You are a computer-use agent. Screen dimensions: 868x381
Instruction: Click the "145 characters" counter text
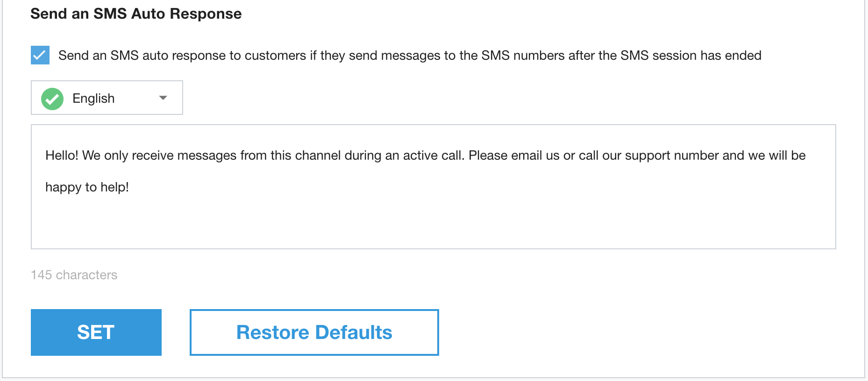pos(74,275)
